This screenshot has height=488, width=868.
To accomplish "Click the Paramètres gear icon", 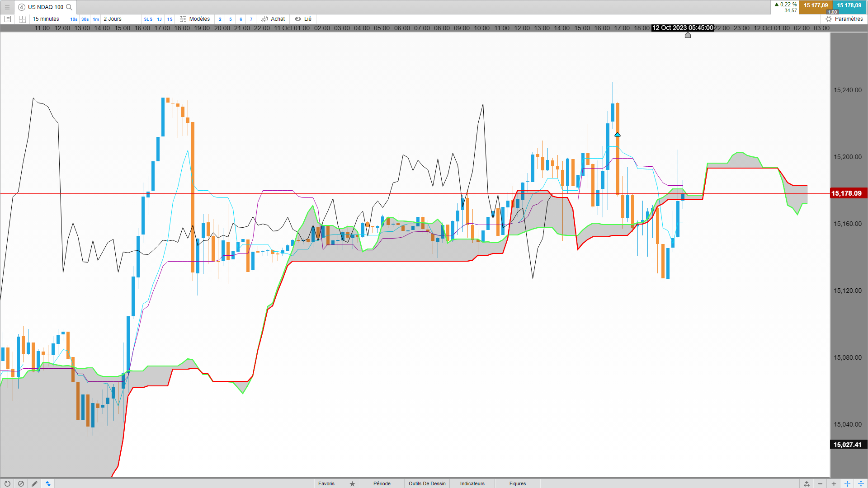I will point(829,19).
